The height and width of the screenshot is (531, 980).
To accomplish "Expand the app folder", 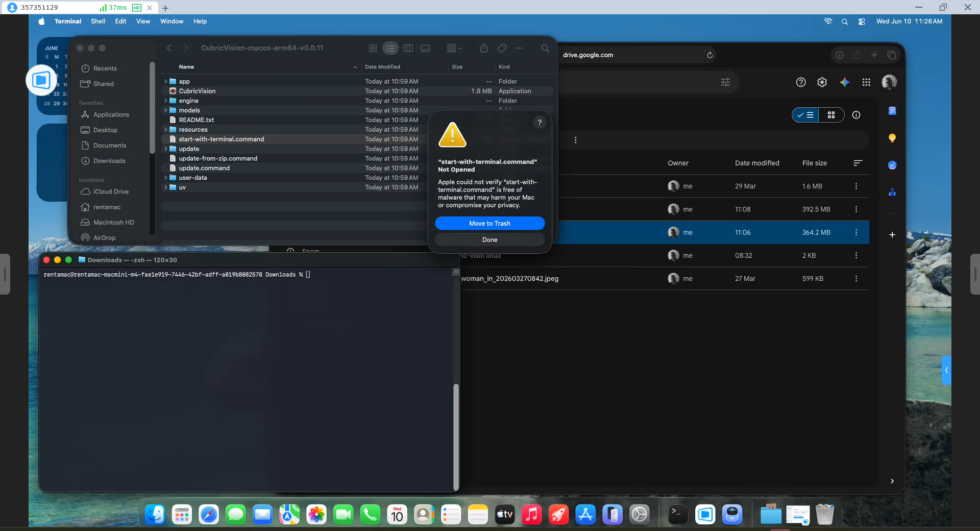I will (165, 81).
